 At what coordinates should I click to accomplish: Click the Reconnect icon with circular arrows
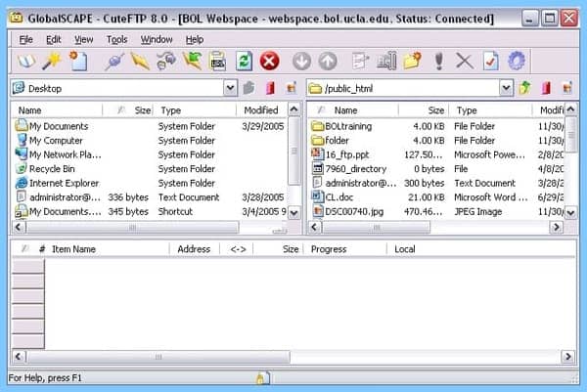pos(166,61)
